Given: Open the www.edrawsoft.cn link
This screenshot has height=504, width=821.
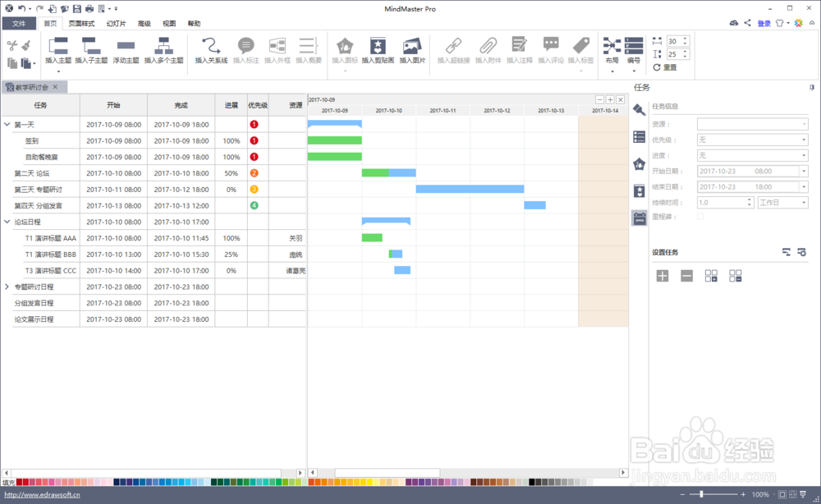Looking at the screenshot, I should click(x=42, y=495).
